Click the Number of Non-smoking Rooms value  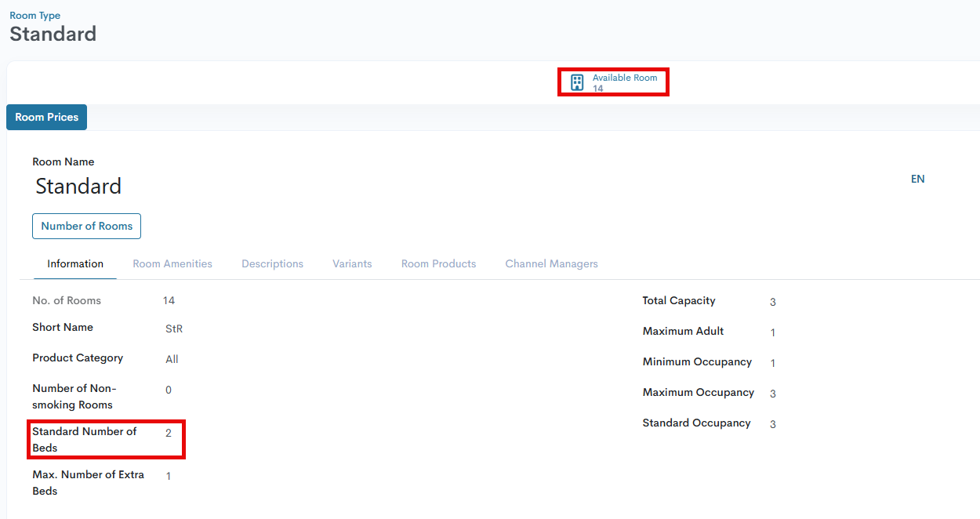click(169, 390)
